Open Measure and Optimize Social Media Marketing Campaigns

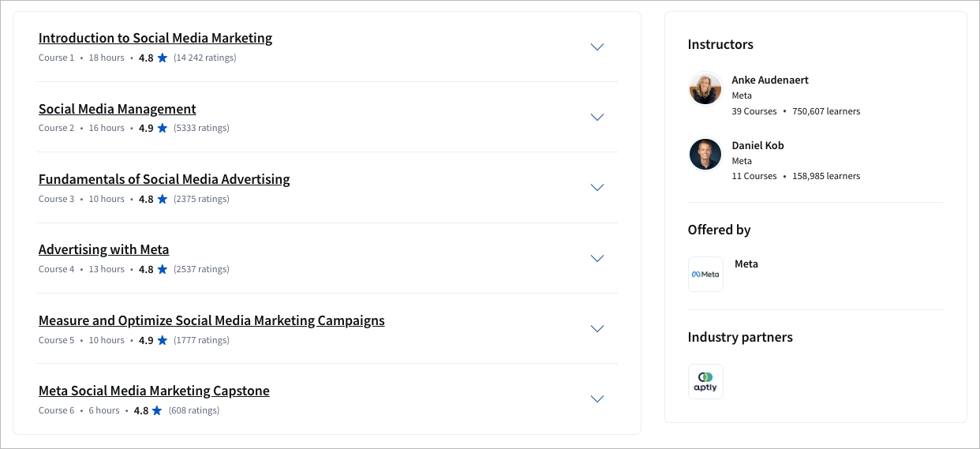point(211,320)
